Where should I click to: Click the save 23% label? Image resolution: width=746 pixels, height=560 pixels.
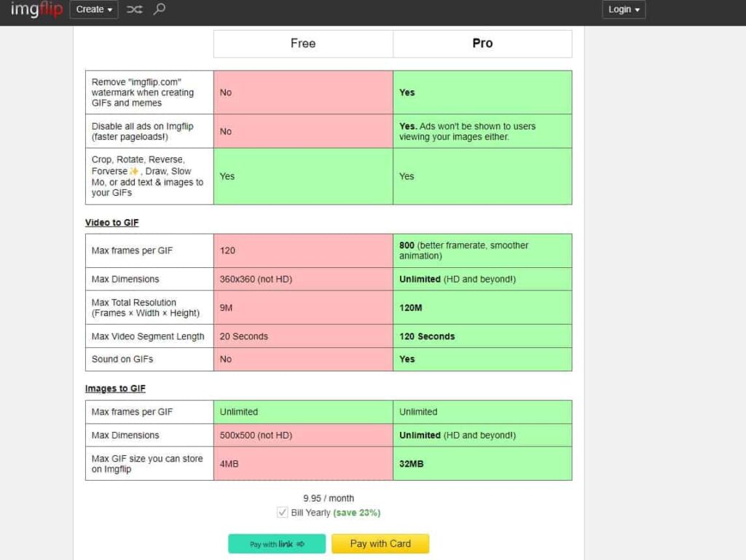[357, 513]
